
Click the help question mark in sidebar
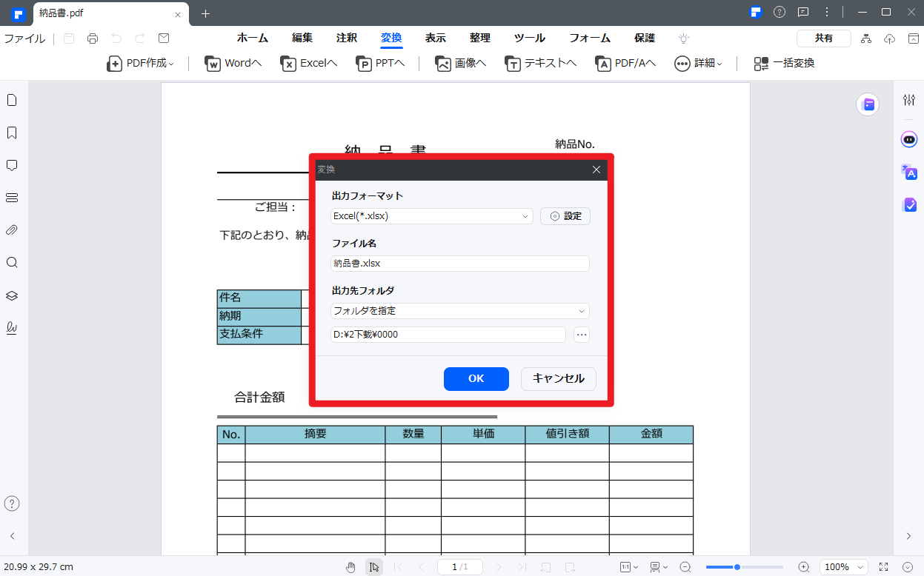pyautogui.click(x=12, y=503)
